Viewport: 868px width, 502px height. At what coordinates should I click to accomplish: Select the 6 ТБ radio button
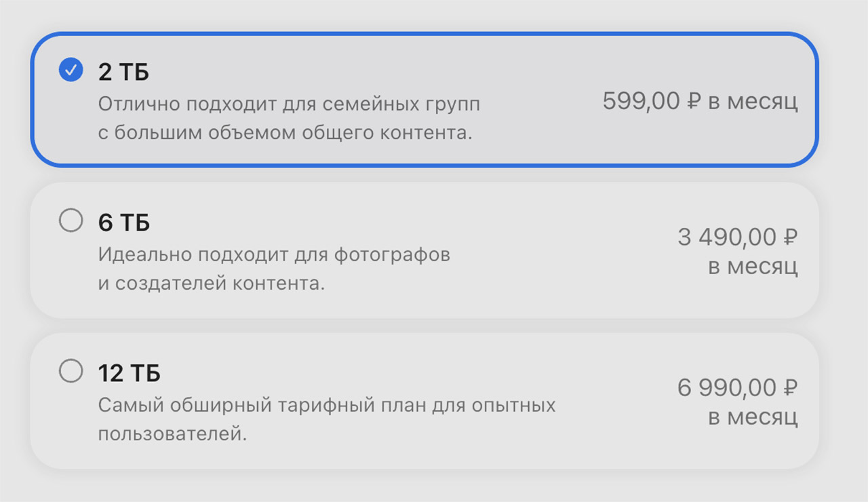coord(71,220)
